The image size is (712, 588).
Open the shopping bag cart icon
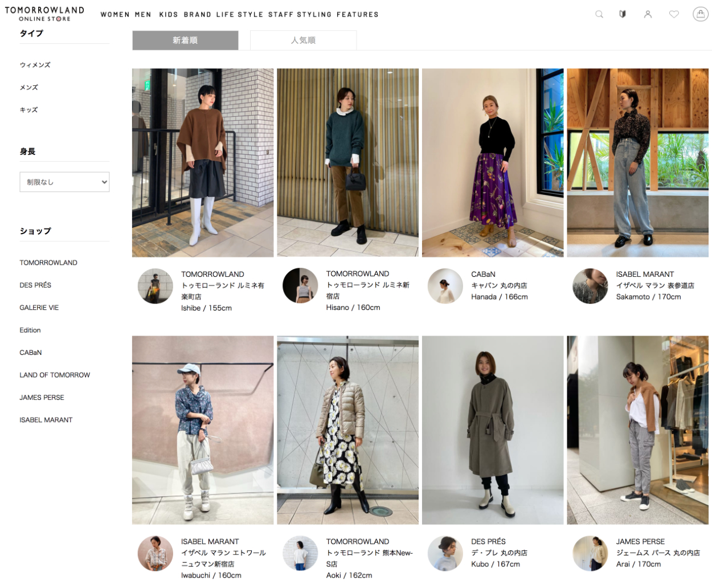click(700, 14)
